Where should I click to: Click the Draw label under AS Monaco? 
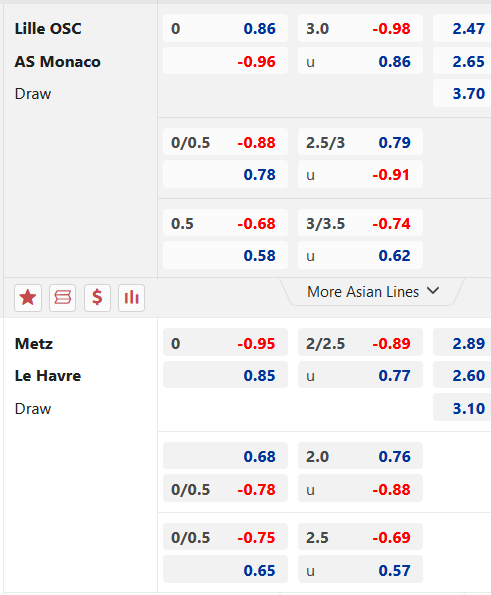coord(33,94)
